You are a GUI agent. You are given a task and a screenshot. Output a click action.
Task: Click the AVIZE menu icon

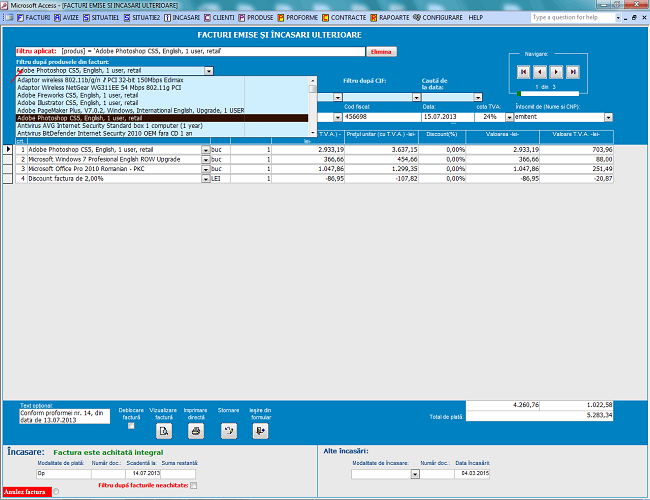[x=57, y=18]
